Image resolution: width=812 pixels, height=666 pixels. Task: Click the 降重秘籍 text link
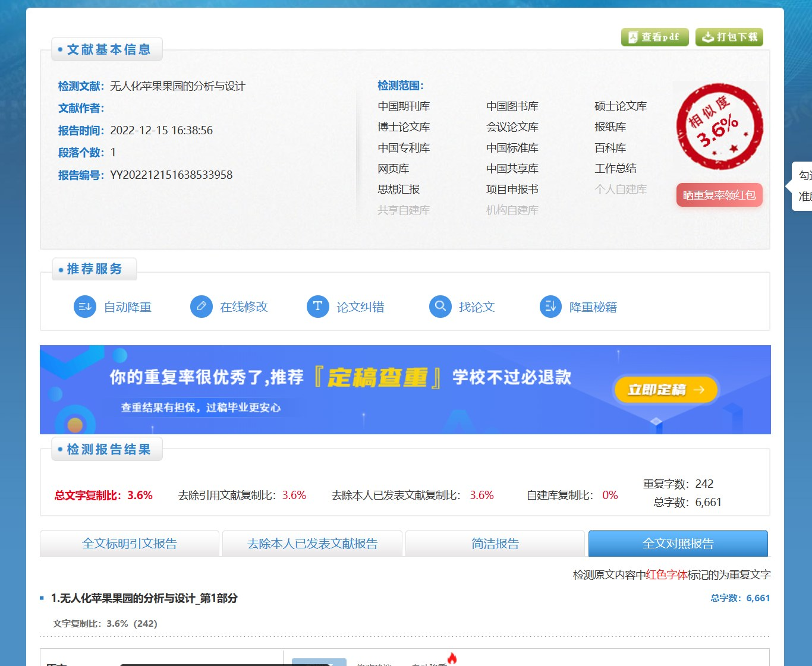(593, 307)
